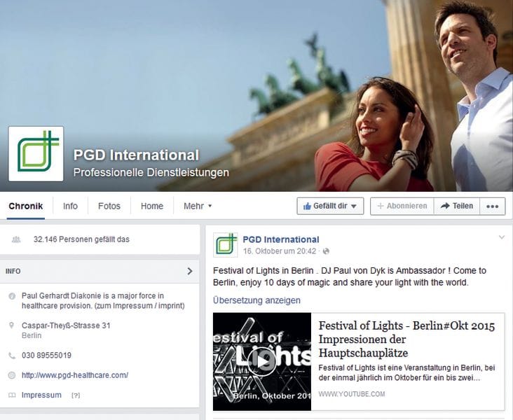This screenshot has height=420, width=513.
Task: Open the PGD International post author link
Action: coord(281,239)
